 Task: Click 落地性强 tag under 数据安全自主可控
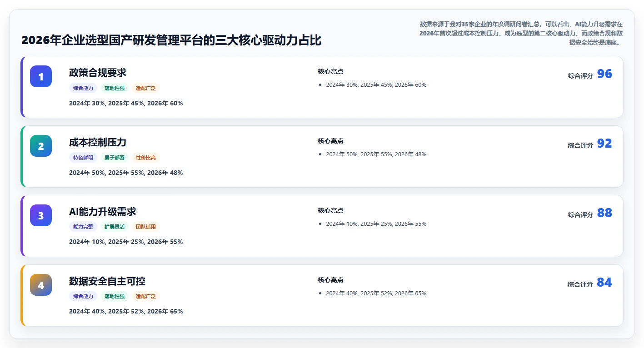(x=115, y=296)
